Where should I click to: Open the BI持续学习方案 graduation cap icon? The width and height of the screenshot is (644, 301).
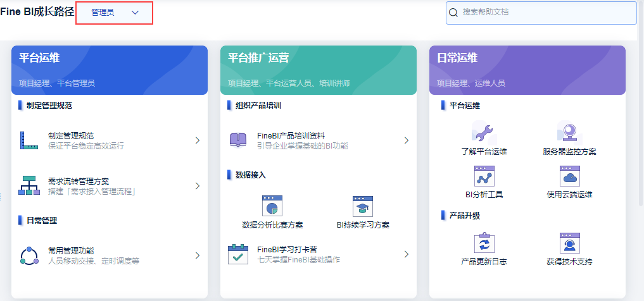(x=362, y=206)
